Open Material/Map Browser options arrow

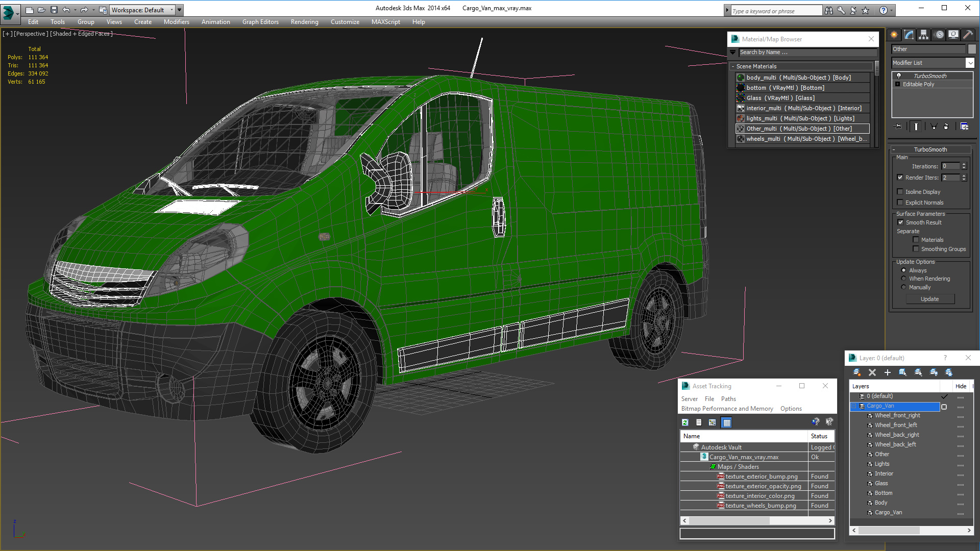(733, 52)
